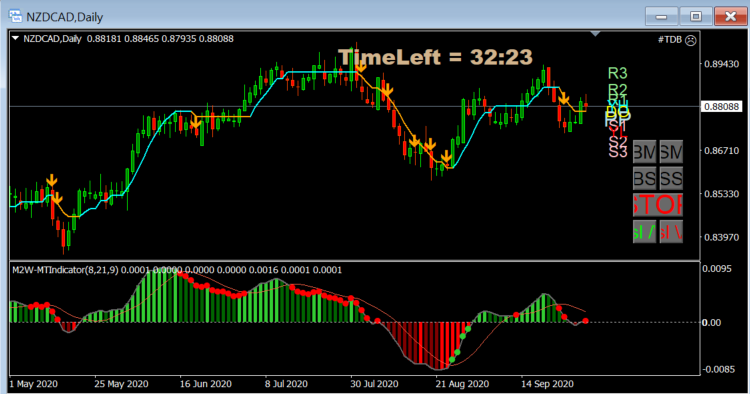Maximize the NZDCAD,Daily chart window

click(695, 16)
